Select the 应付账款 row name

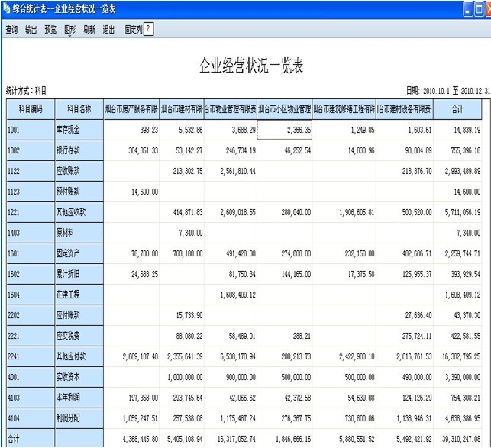[79, 315]
